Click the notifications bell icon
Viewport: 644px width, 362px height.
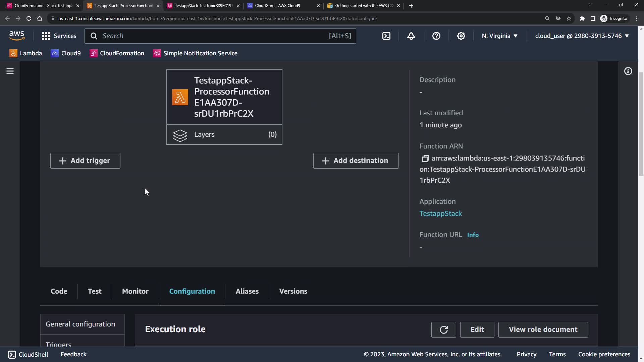[411, 36]
